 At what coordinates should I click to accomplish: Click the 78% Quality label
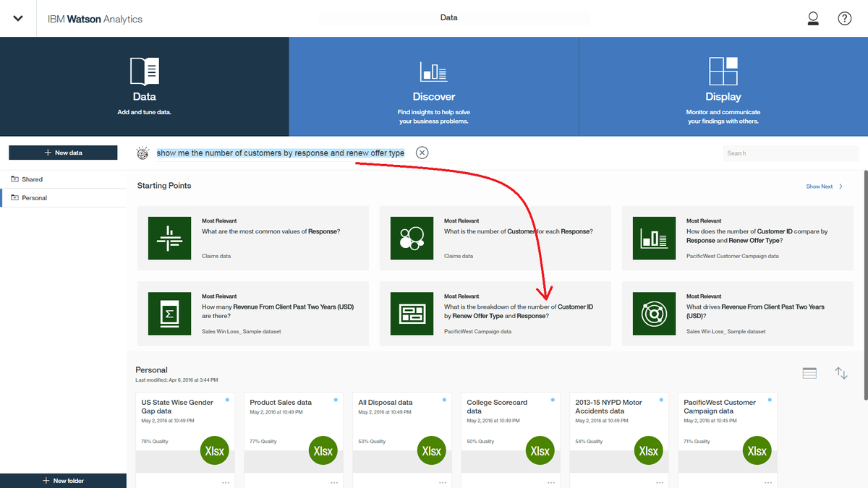[155, 442]
